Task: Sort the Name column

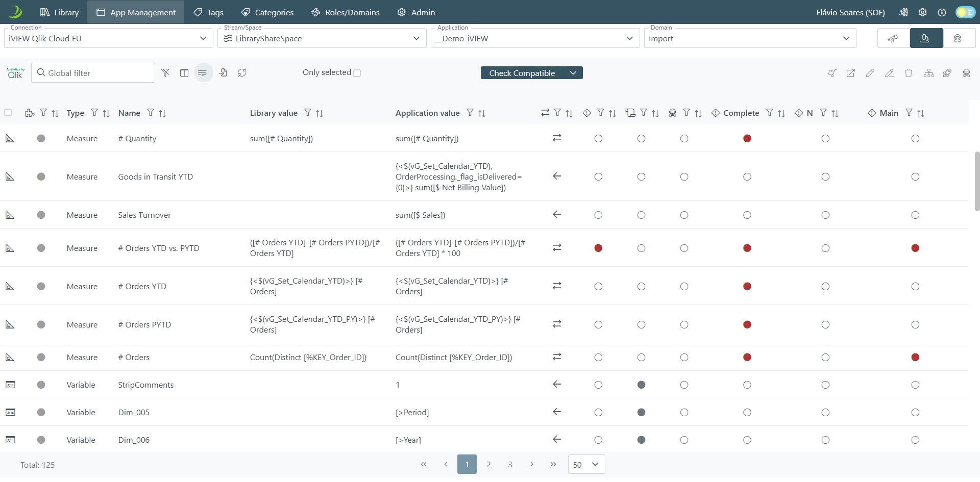Action: (x=162, y=113)
